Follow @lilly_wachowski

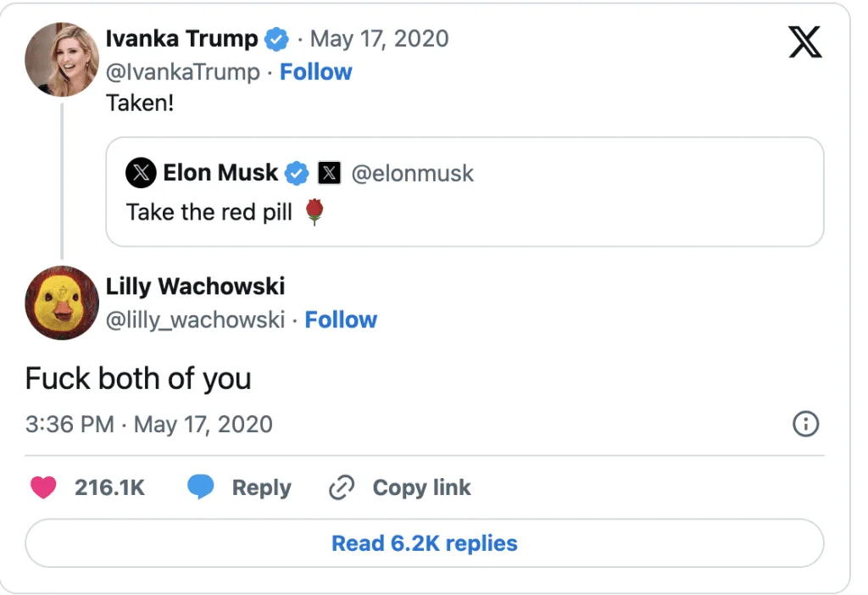341,320
